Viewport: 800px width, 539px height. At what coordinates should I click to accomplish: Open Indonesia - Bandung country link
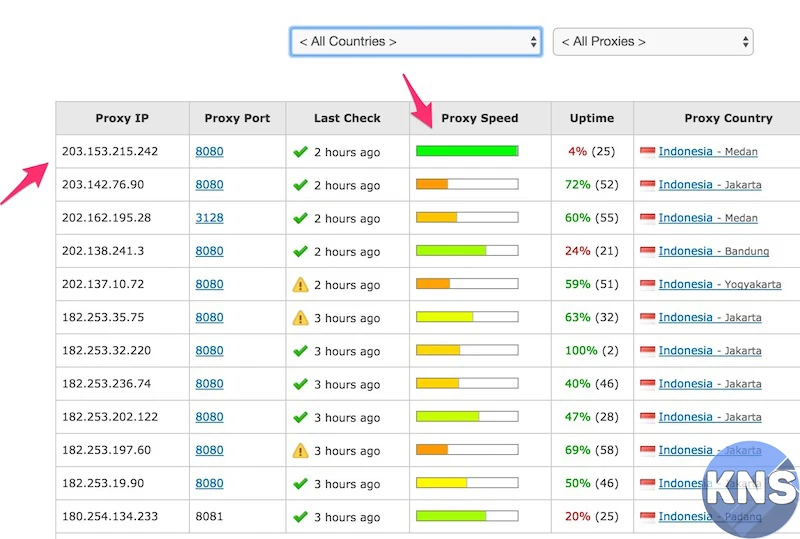685,251
